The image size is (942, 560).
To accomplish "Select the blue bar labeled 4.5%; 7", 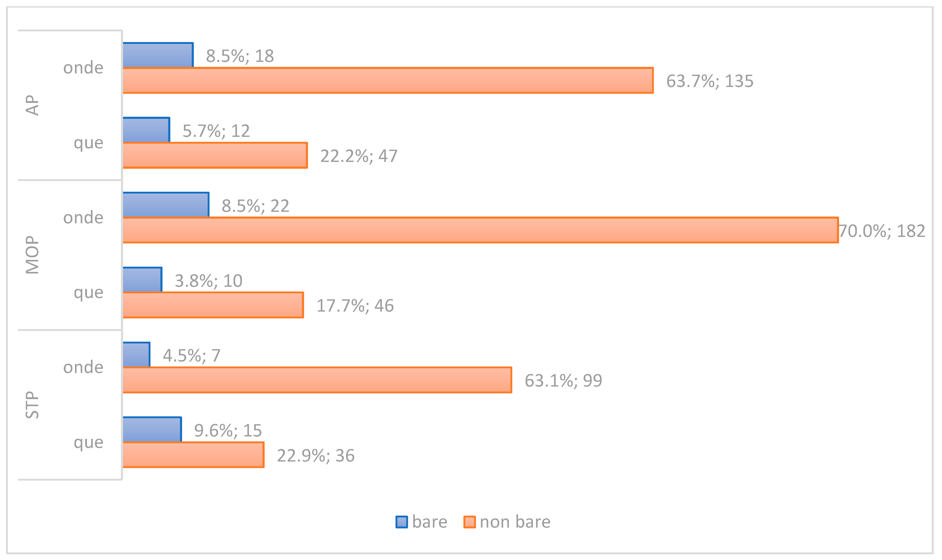I will (x=136, y=354).
